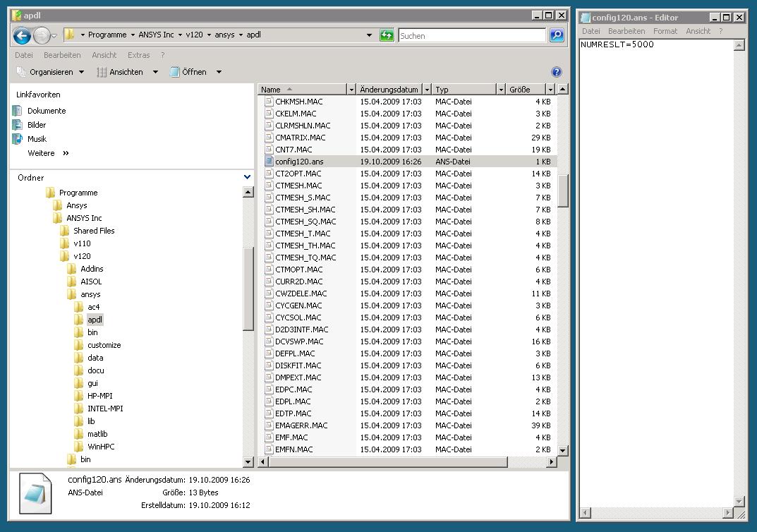This screenshot has width=757, height=532.
Task: Open the Bearbeiten menu in Explorer
Action: [62, 55]
